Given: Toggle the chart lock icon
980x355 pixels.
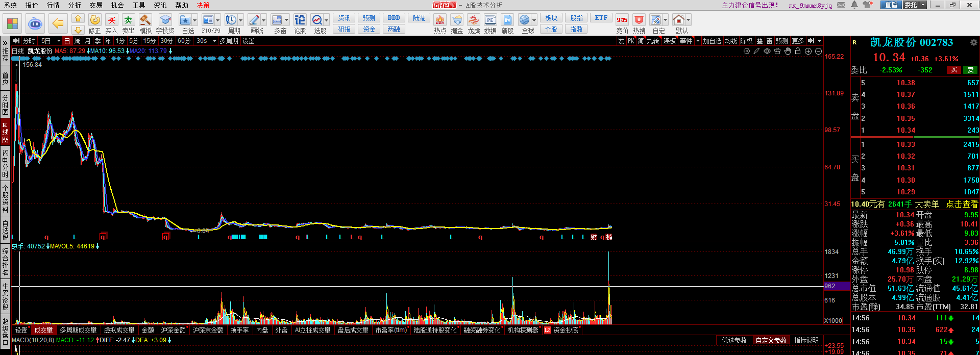Looking at the screenshot, I should [x=798, y=51].
